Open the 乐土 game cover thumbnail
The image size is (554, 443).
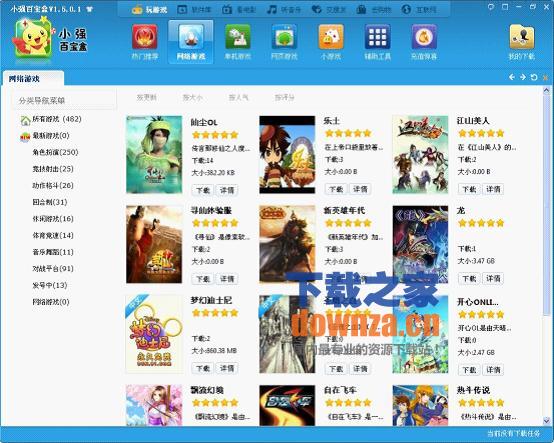coord(287,154)
